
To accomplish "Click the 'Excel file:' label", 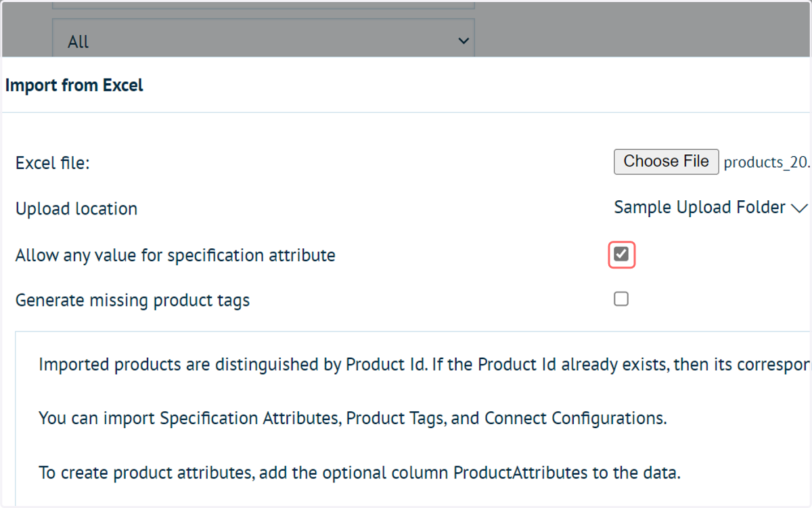I will click(53, 163).
